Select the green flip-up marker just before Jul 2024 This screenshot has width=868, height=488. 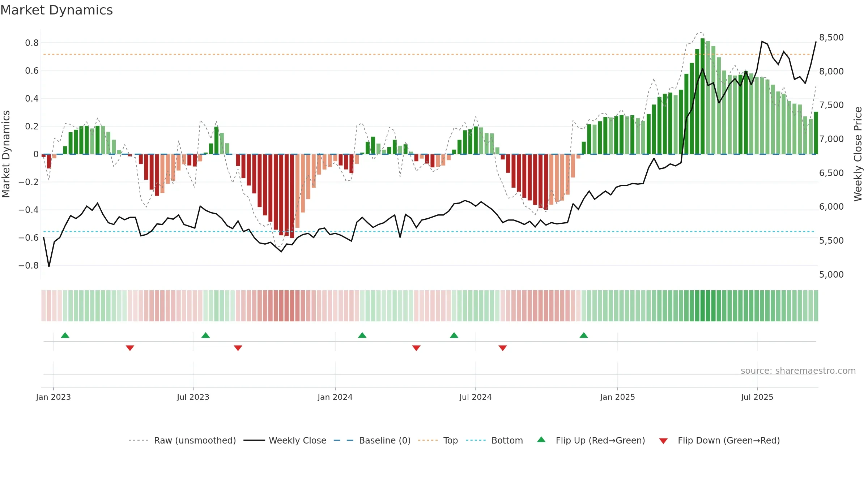click(454, 335)
